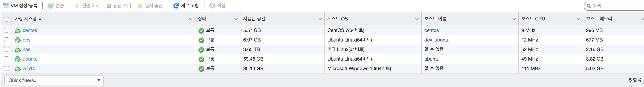Check the win10 row checkbox
The height and width of the screenshot is (87, 644).
click(7, 68)
